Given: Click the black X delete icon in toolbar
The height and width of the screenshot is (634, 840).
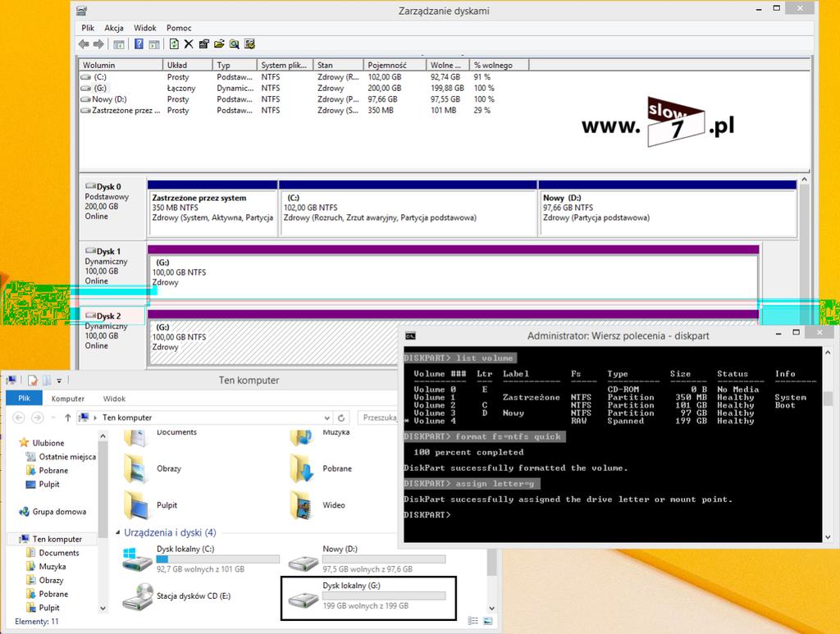Looking at the screenshot, I should pos(189,44).
